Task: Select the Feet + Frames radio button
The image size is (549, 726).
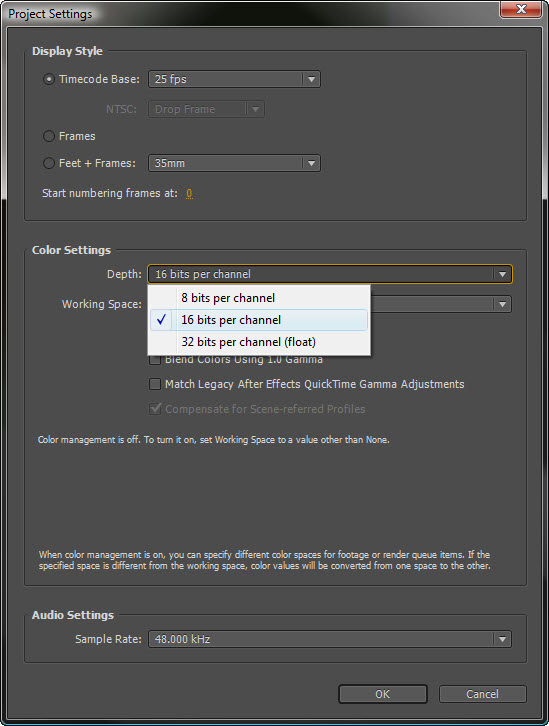Action: pos(49,163)
